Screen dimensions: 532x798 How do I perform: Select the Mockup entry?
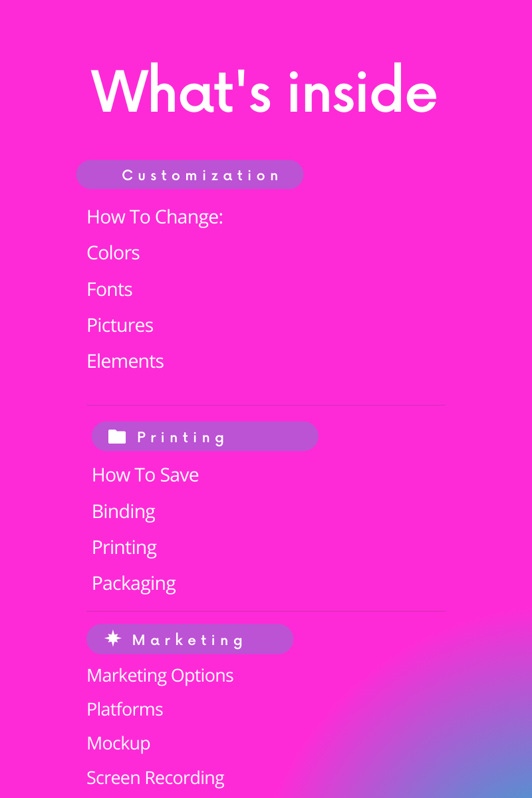(118, 743)
